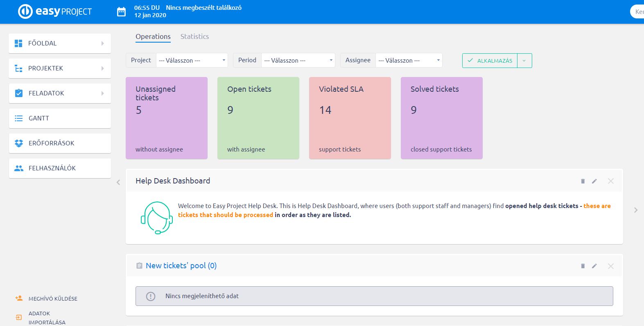
Task: Open the Period filter dropdown
Action: 298,61
